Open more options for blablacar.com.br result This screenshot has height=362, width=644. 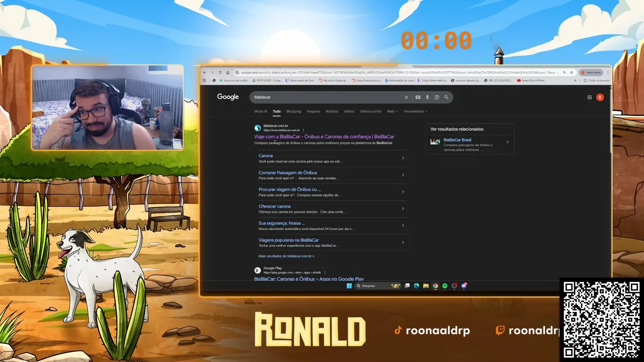(x=303, y=130)
